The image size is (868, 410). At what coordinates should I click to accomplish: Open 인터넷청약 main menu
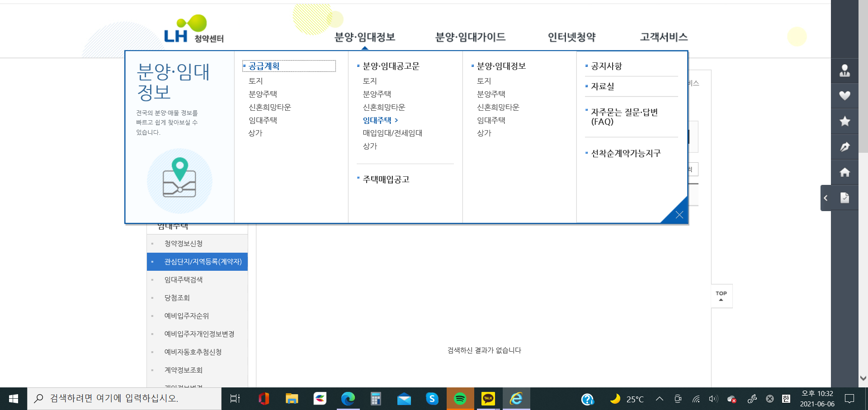[x=572, y=37]
